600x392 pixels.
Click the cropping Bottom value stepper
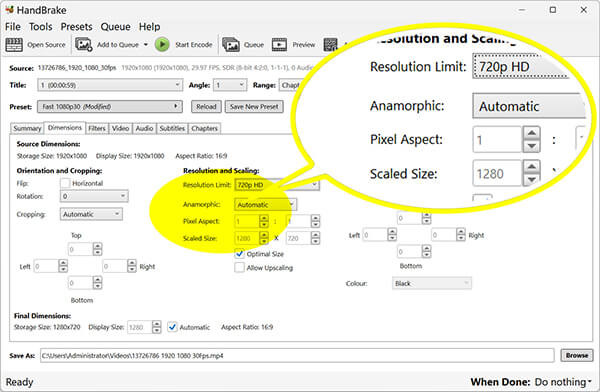pyautogui.click(x=98, y=283)
